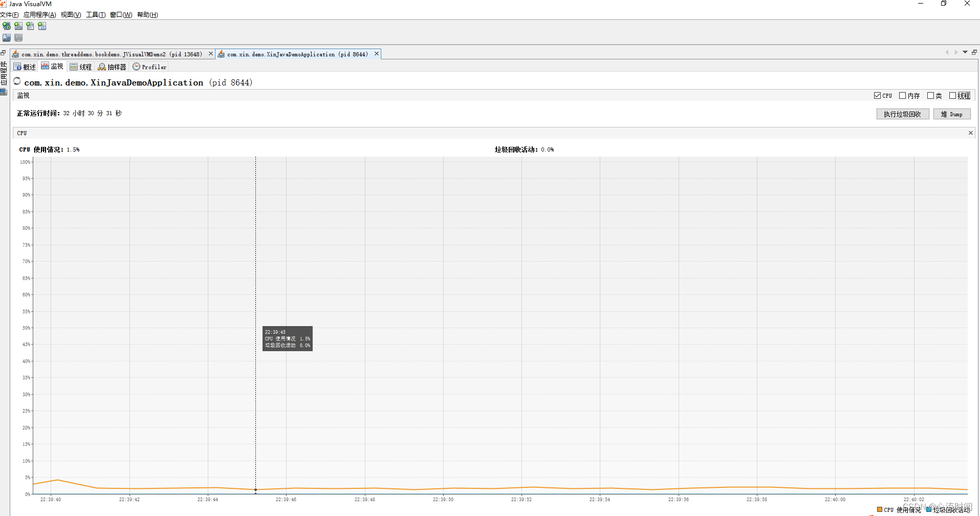The height and width of the screenshot is (516, 980).
Task: Select XinJavaDemoApplication pid 8644 tab
Action: 297,54
